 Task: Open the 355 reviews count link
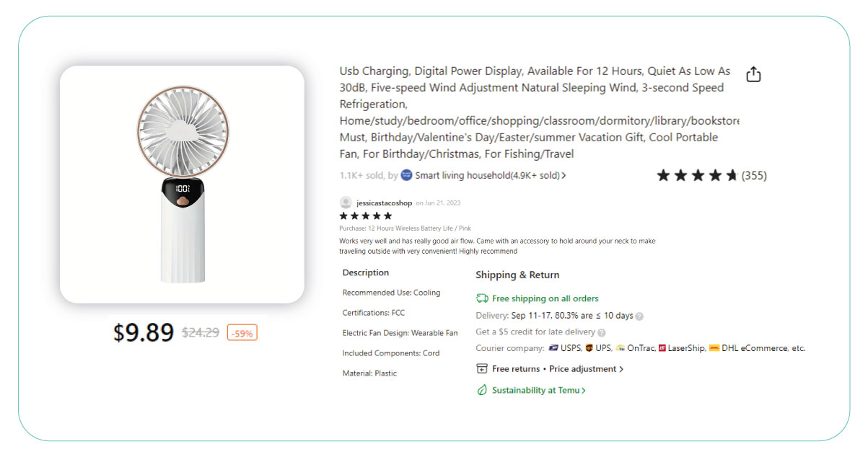tap(754, 175)
